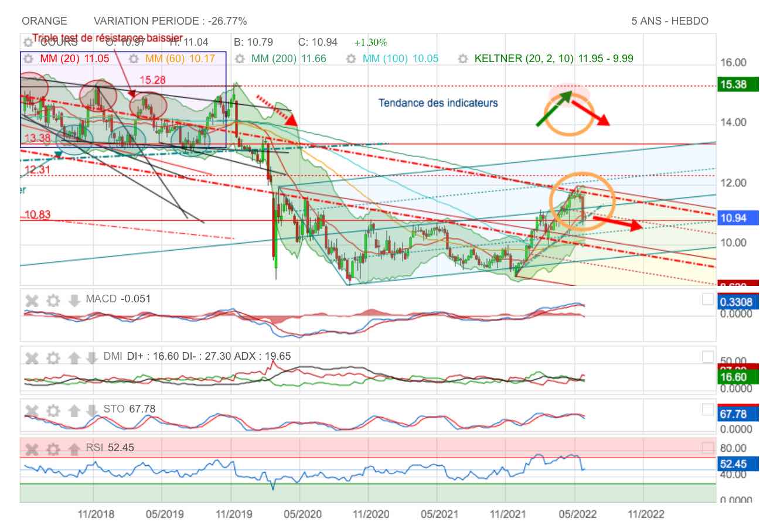Viewport: 763px width, 532px height.
Task: Move the STO panel up
Action: pos(74,411)
